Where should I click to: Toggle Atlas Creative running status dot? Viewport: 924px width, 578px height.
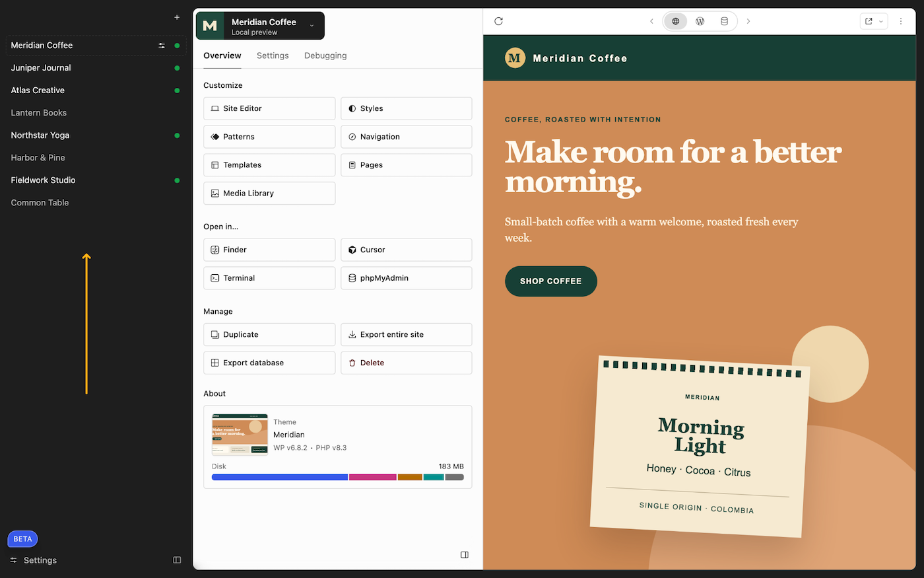(177, 90)
